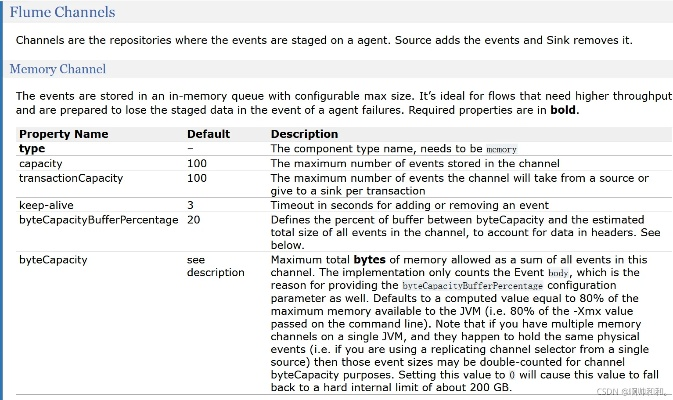Click the default value 3 for keep-alive
Viewport: 673px width, 400px height.
click(x=191, y=204)
